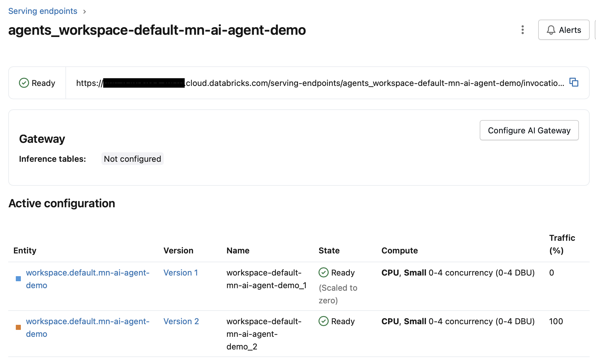Click Configure AI Gateway
Viewport: 596px width, 364px height.
(x=529, y=130)
